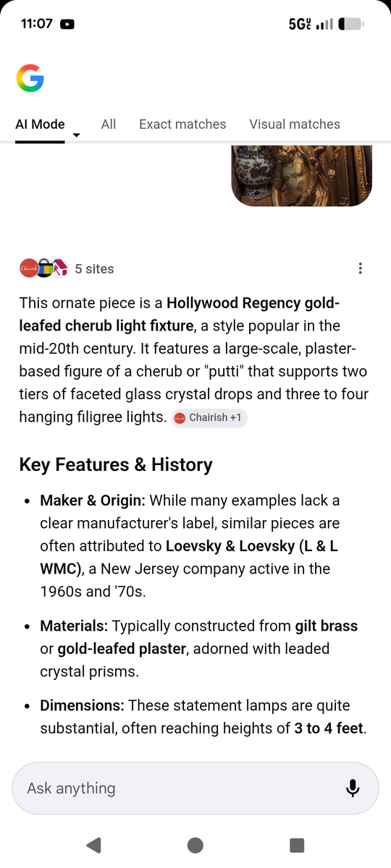Switch to the Exact matches tab
The width and height of the screenshot is (391, 868).
(x=182, y=124)
